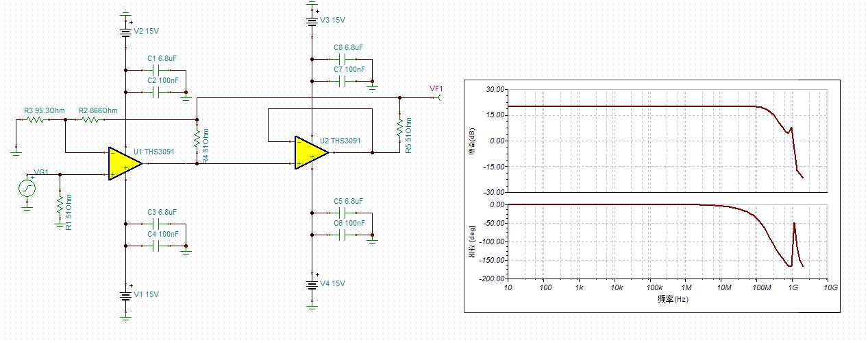
Task: Click the ground symbol beside C6
Action: tap(372, 241)
